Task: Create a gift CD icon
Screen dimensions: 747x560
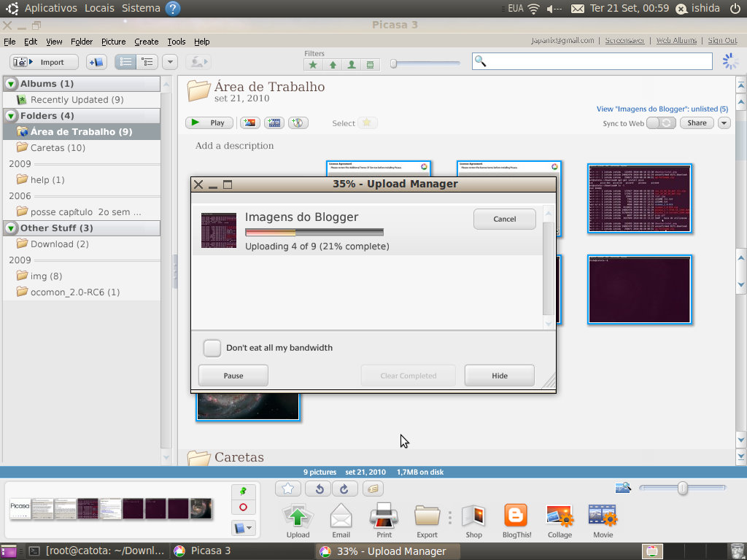Action: click(x=298, y=122)
